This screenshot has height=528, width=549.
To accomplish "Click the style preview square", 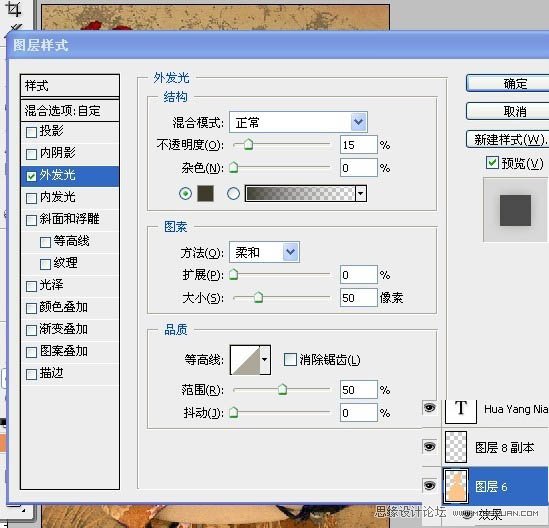I will pyautogui.click(x=515, y=210).
